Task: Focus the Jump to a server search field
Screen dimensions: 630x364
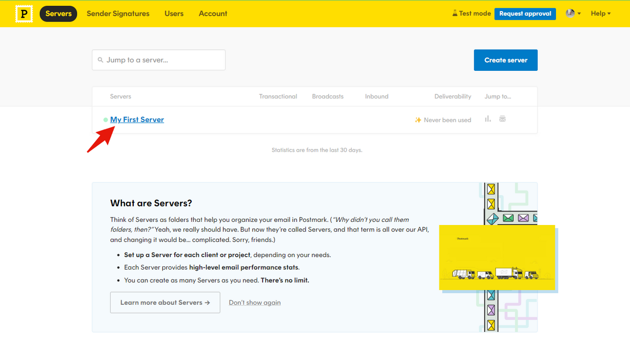Action: click(159, 60)
